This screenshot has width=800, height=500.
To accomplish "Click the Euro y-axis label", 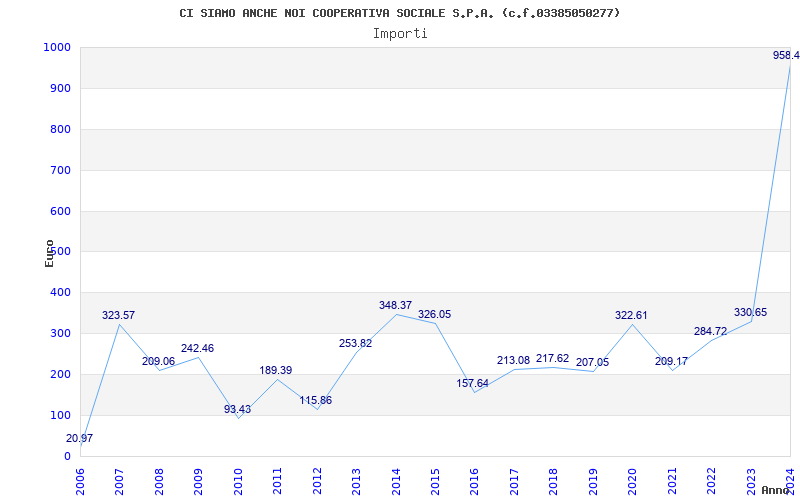I will point(49,253).
